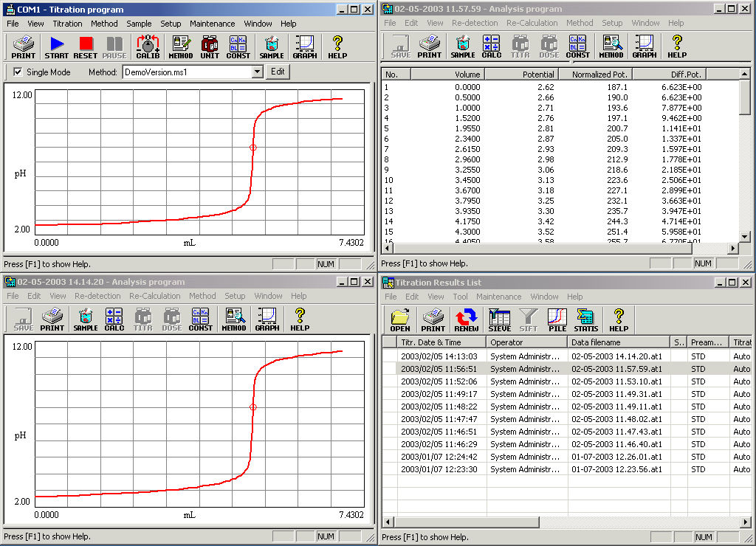Open METHOD in 11.57.59 Analysis window
This screenshot has height=546, width=756.
pos(611,46)
